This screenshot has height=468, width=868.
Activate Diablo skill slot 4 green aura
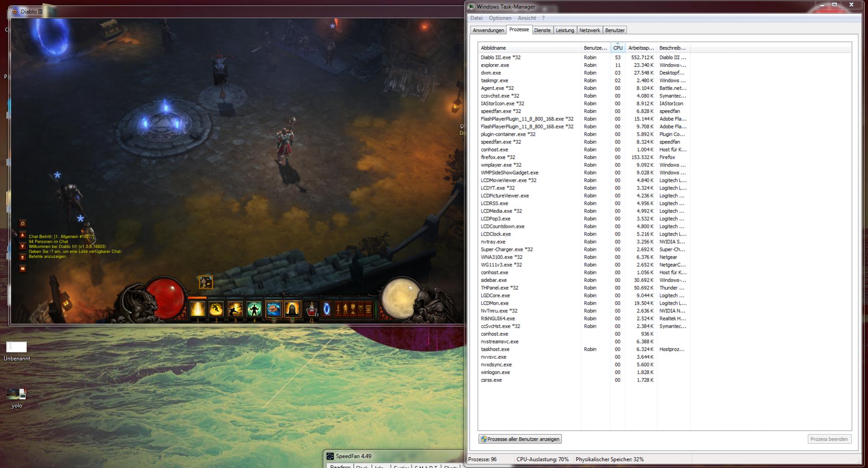point(254,309)
